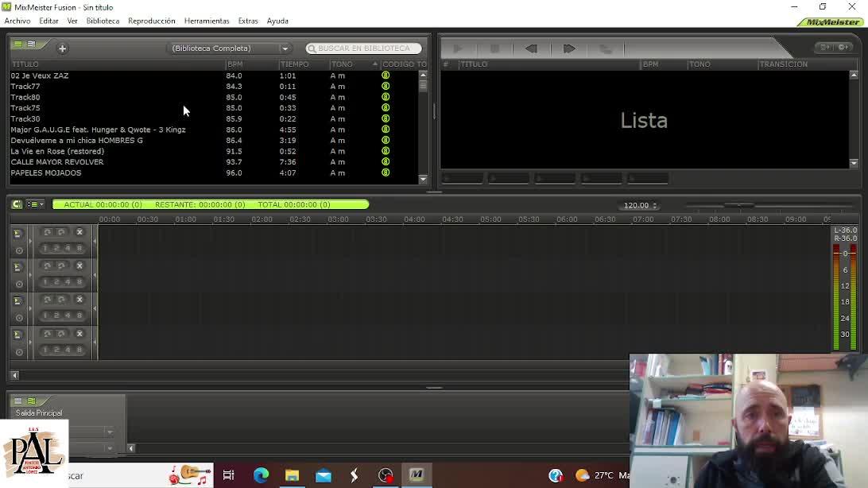Click the first timeline track's X button
The width and height of the screenshot is (868, 488).
[79, 232]
